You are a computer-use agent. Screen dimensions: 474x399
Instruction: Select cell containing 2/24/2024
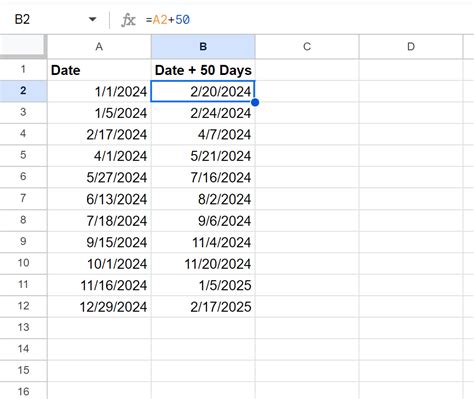point(203,113)
